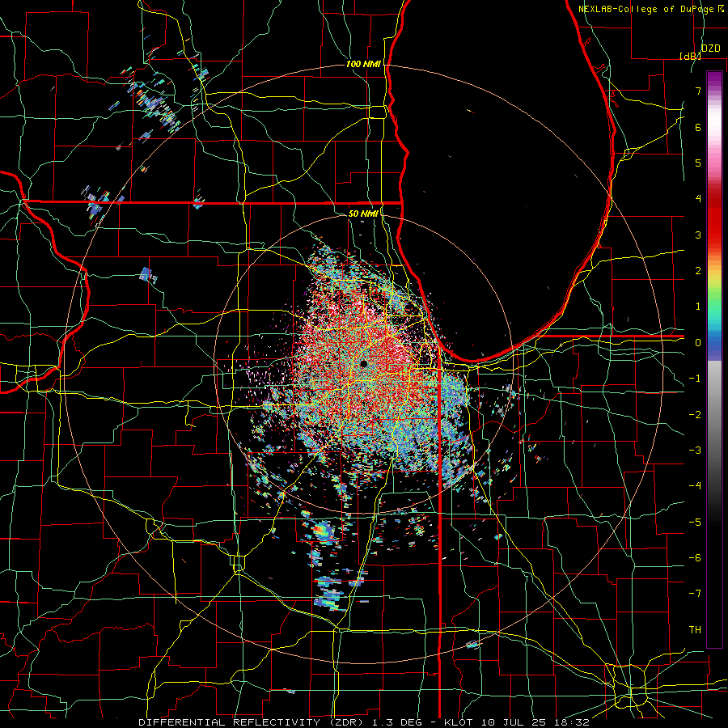Image resolution: width=728 pixels, height=728 pixels.
Task: Click the -5 value on color scale
Action: 695,523
